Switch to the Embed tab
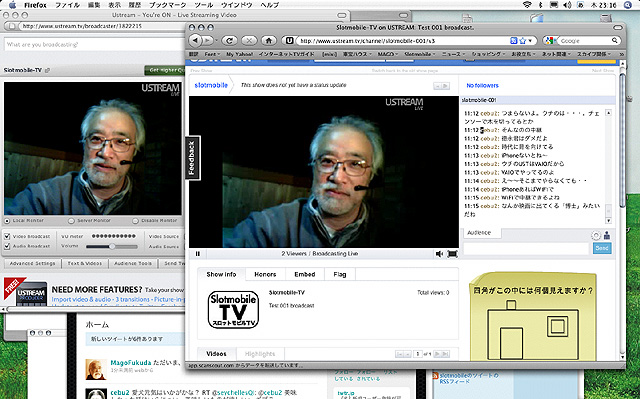Screen dimensions: 640x399 (x=305, y=274)
